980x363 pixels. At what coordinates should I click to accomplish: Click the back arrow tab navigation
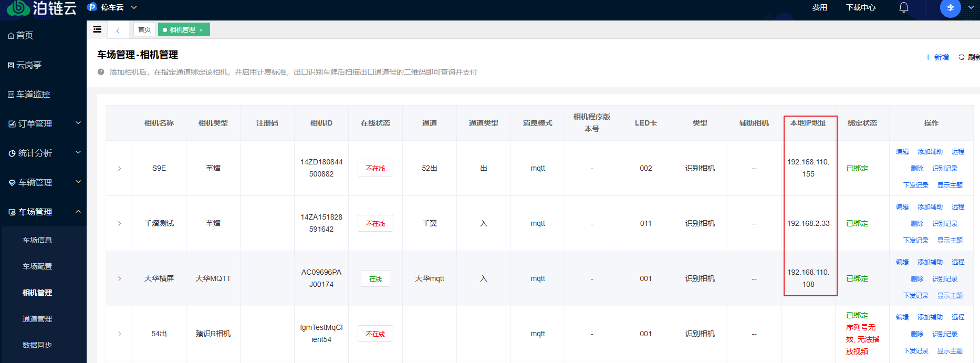click(x=118, y=30)
